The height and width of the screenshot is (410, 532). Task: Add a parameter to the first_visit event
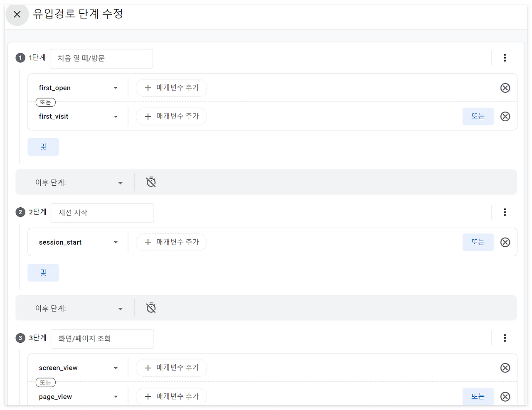(171, 116)
